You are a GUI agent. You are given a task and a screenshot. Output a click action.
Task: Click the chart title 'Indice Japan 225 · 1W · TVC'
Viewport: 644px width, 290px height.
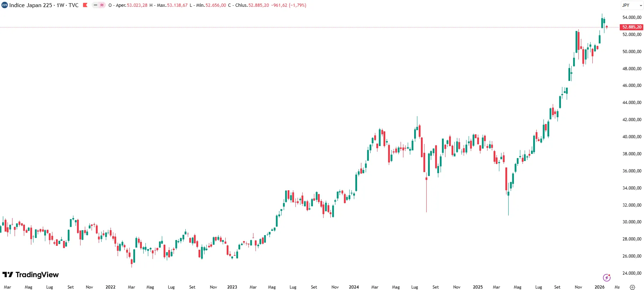tap(44, 5)
